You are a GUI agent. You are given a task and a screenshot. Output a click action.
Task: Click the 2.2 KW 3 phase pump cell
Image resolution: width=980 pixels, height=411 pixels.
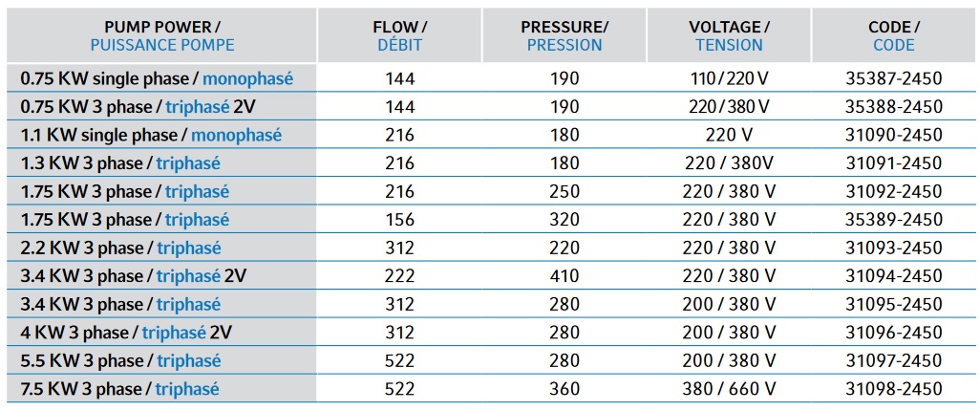pos(120,249)
